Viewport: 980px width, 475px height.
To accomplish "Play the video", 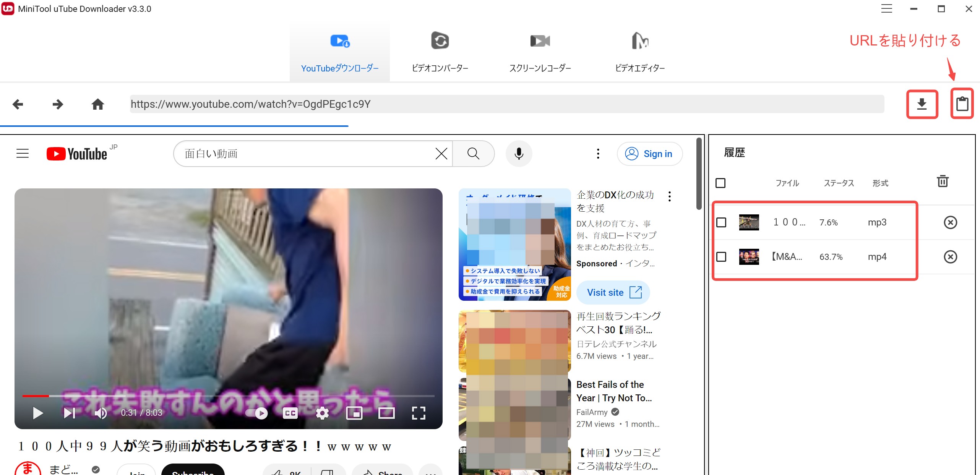I will pos(37,413).
